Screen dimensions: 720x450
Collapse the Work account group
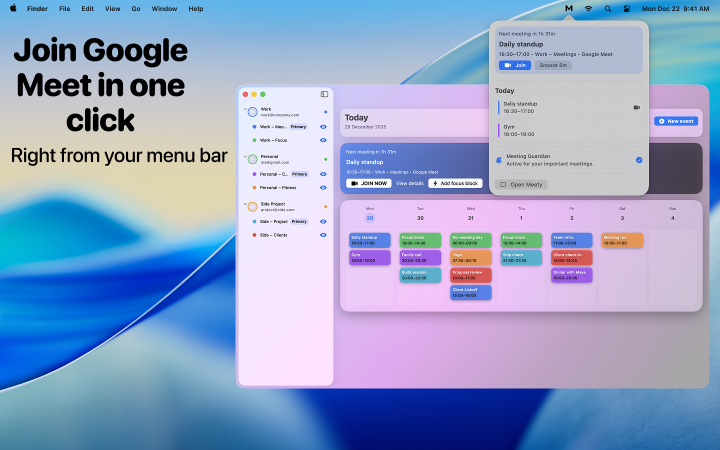(245, 109)
